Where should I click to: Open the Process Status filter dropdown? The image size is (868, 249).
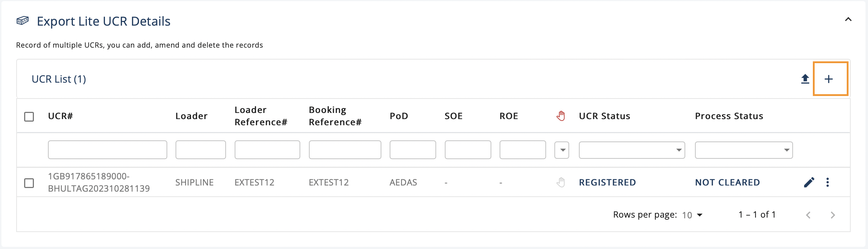click(x=743, y=150)
